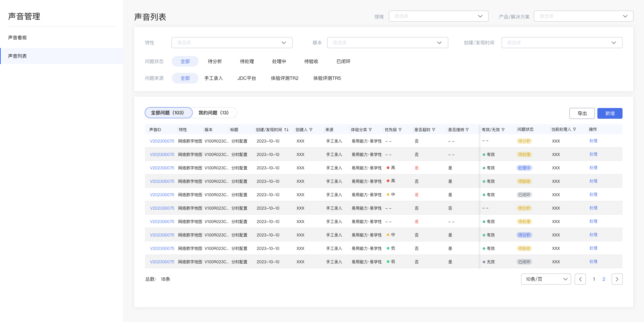Click the 声音ID column header

155,130
